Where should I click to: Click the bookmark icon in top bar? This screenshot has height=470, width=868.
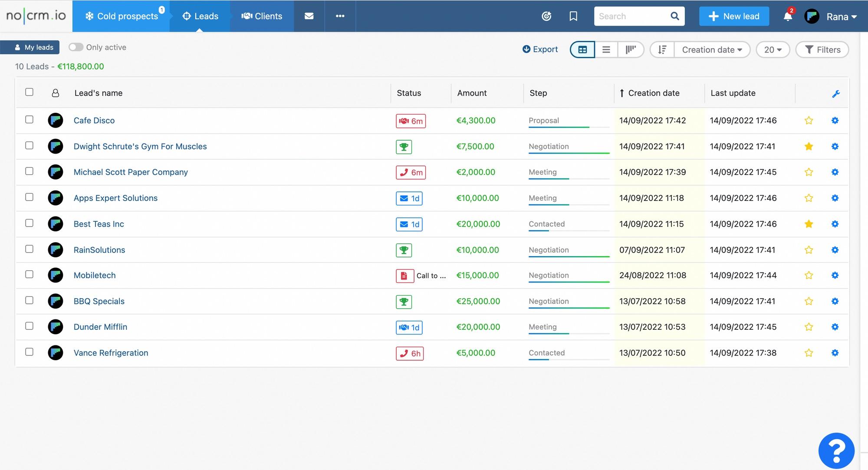tap(572, 16)
